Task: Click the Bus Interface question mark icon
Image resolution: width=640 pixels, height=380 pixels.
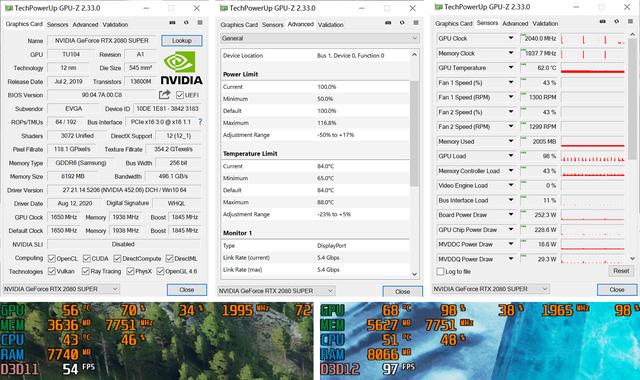Action: click(200, 122)
